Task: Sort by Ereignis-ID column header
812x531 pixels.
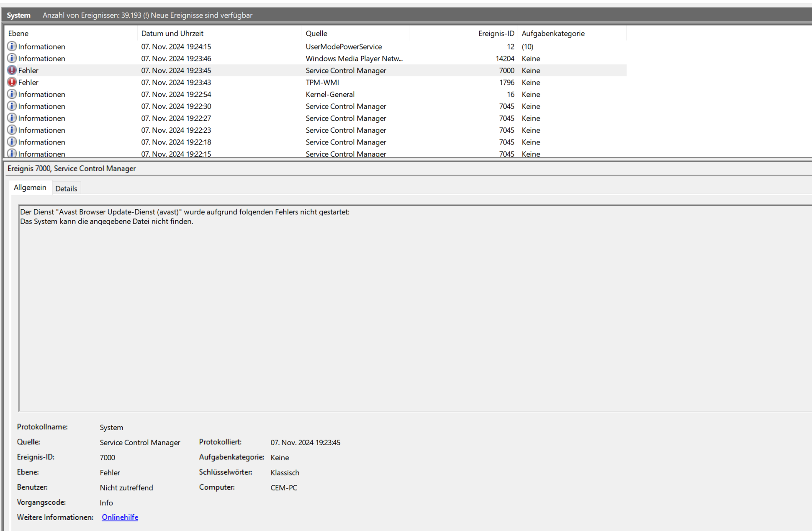Action: [x=496, y=34]
